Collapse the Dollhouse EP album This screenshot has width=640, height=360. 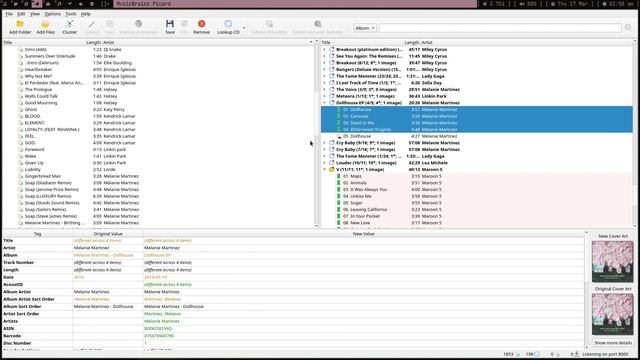324,103
